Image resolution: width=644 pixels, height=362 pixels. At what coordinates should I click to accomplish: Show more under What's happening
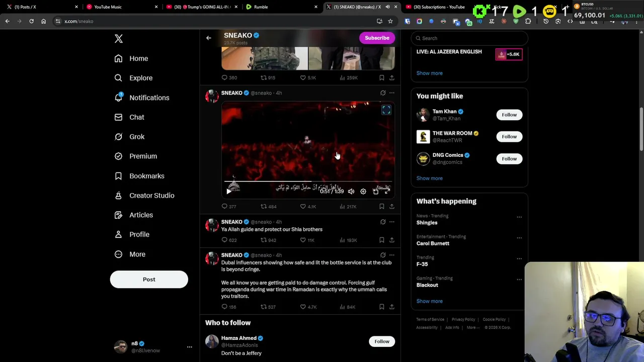429,301
